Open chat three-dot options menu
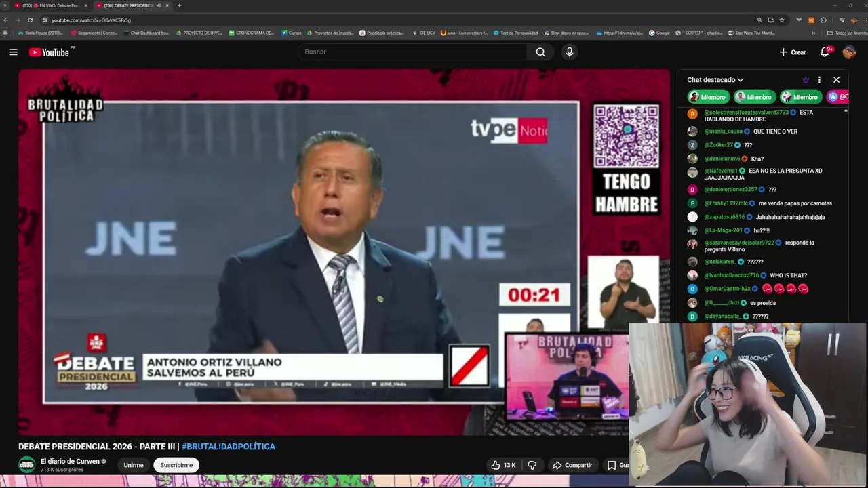The height and width of the screenshot is (488, 868). point(819,80)
